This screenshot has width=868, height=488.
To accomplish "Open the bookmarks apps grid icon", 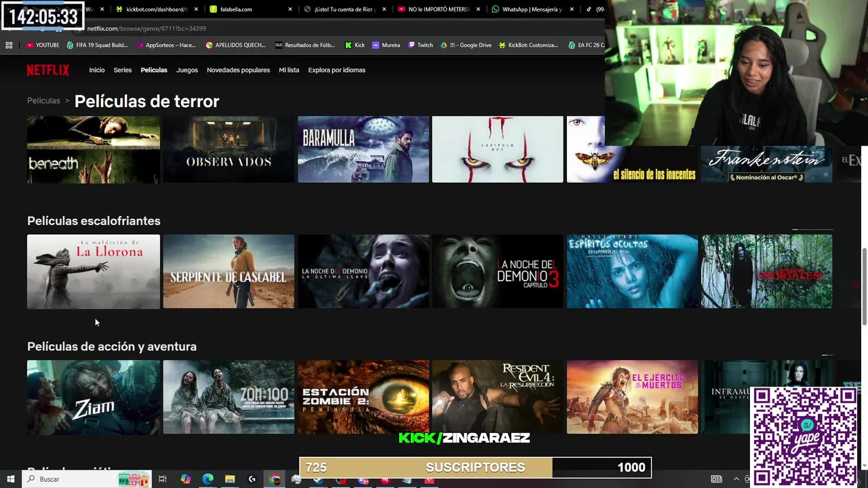I will [x=9, y=45].
